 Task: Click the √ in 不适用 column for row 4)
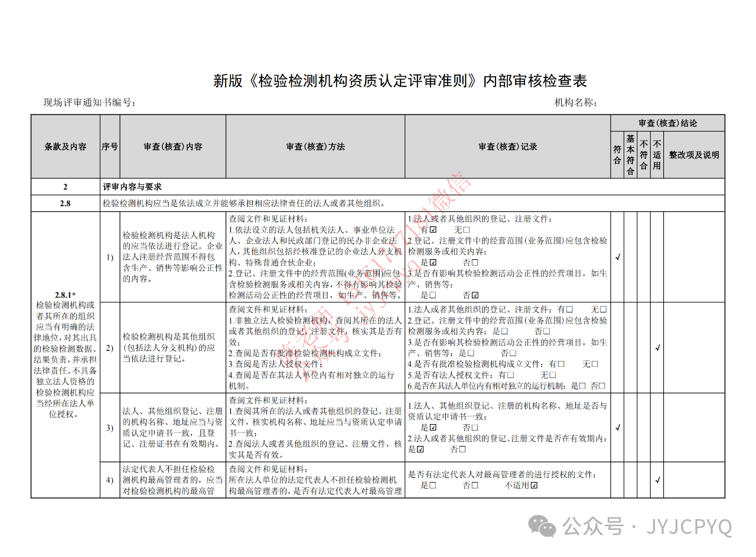pos(657,480)
